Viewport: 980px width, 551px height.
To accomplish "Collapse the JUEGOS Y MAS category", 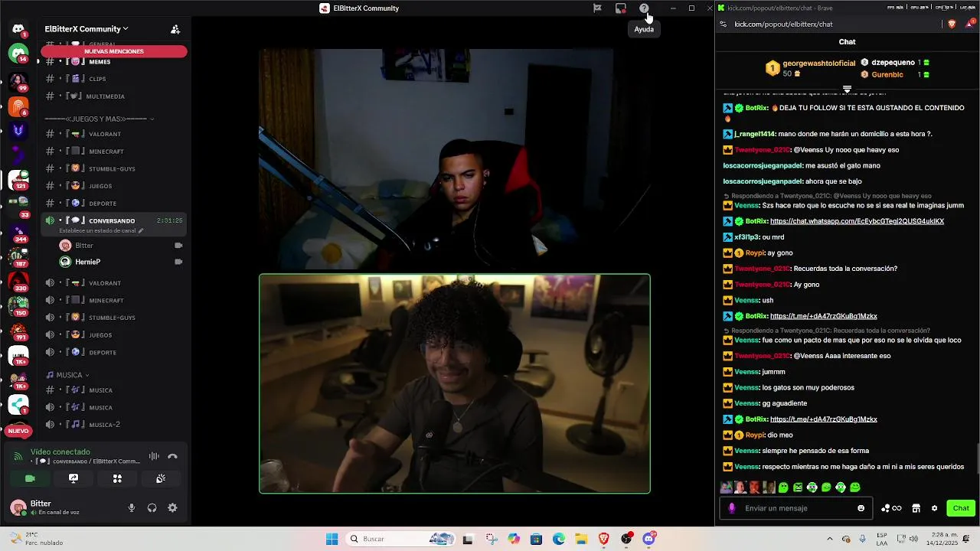I will click(100, 119).
